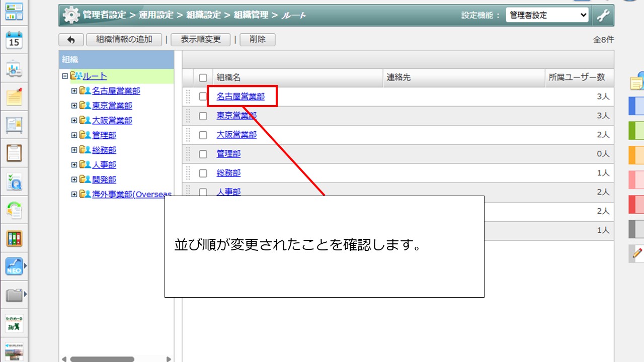This screenshot has height=362, width=644.
Task: Toggle the select-all checkbox in table header
Action: tap(203, 78)
